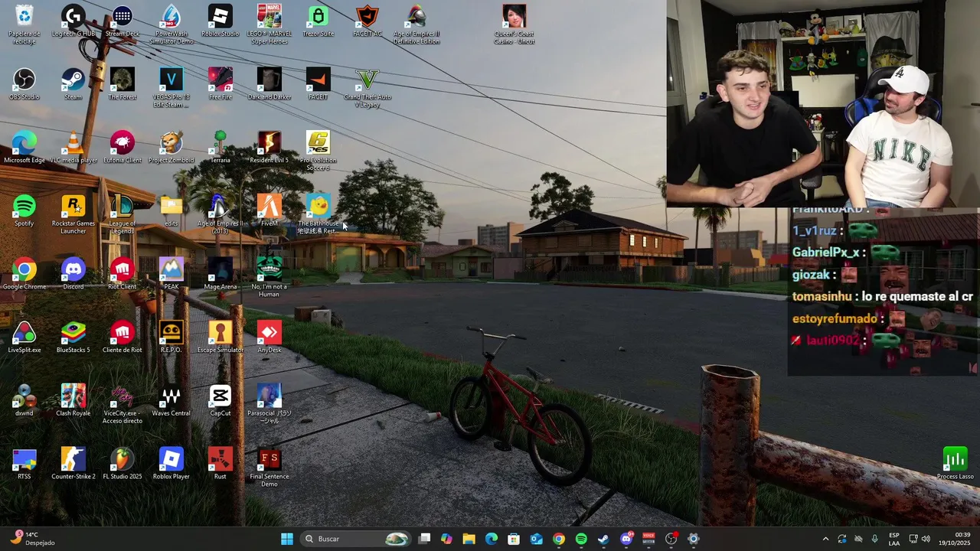Screen dimensions: 980x551
Task: Select the PowerWash Simulator Demo icon
Action: (171, 24)
